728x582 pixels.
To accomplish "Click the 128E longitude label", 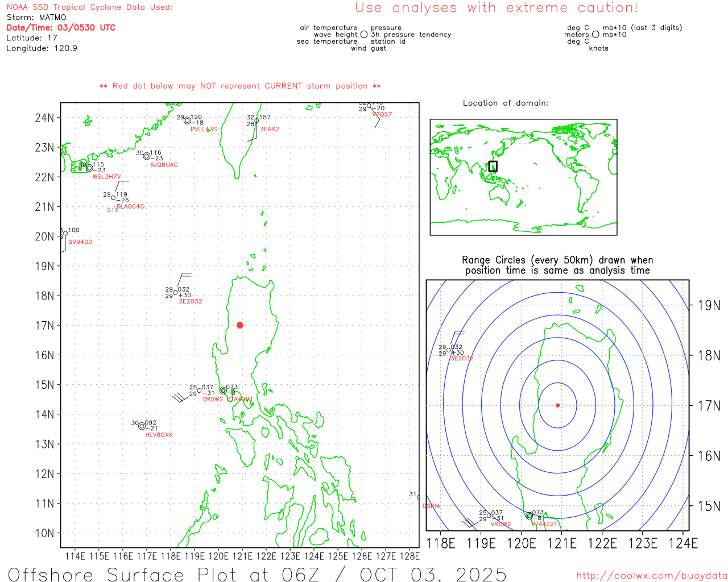I will 409,556.
